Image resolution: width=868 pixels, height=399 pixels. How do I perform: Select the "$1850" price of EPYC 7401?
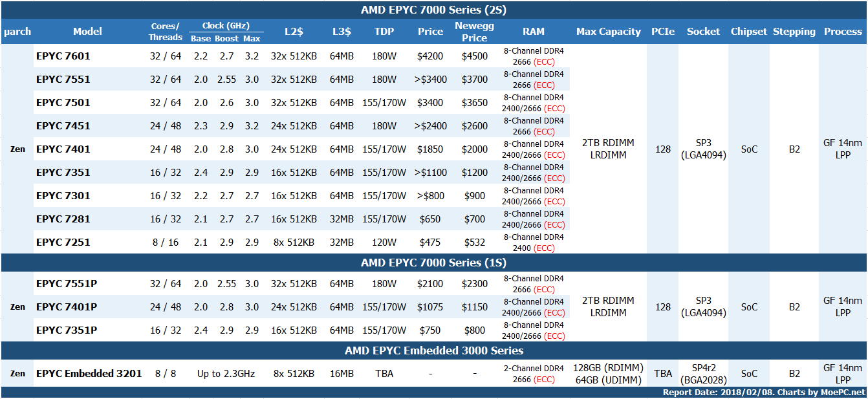pos(430,149)
